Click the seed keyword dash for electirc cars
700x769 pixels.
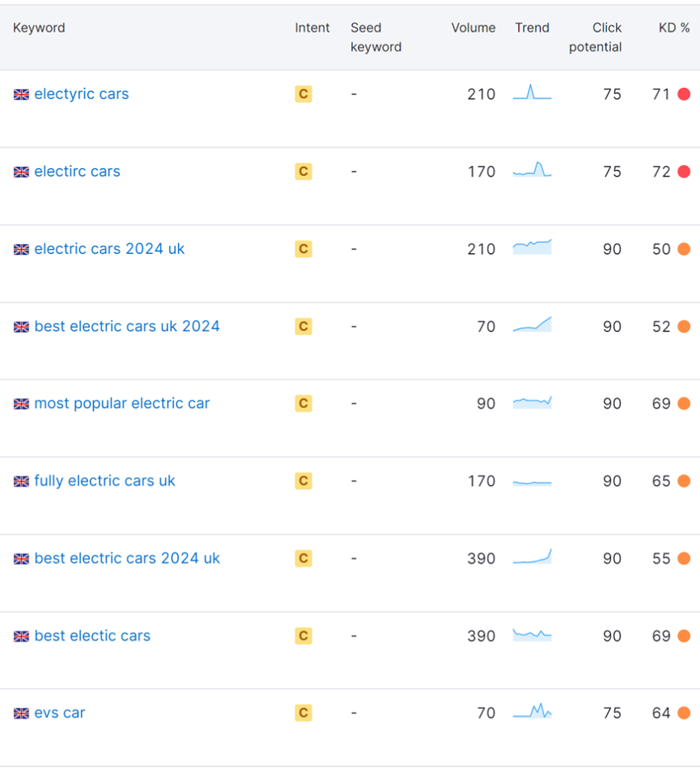tap(353, 171)
